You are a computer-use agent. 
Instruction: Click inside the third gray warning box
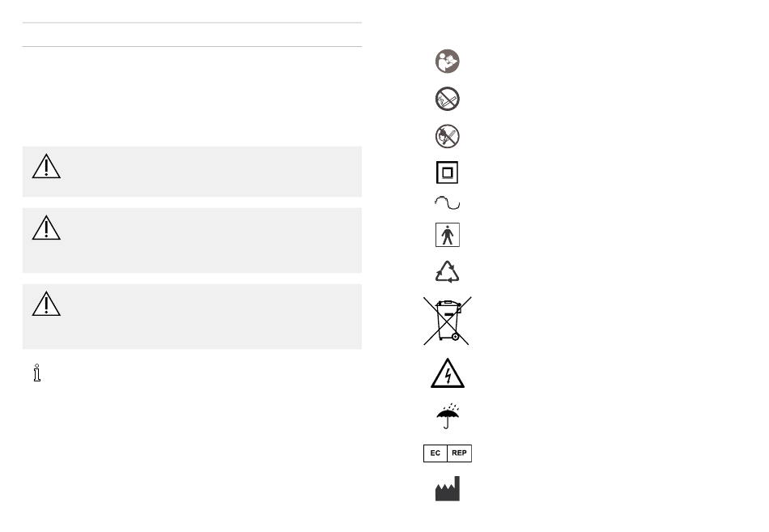point(193,317)
